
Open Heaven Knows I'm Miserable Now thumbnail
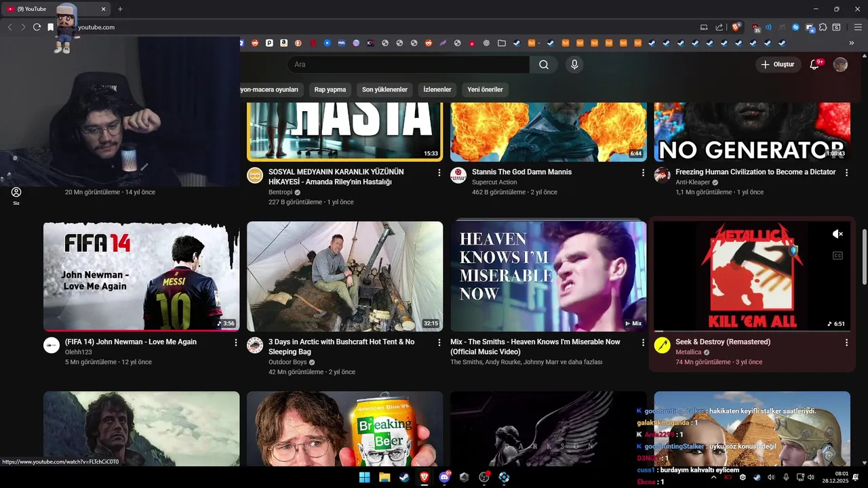click(548, 277)
